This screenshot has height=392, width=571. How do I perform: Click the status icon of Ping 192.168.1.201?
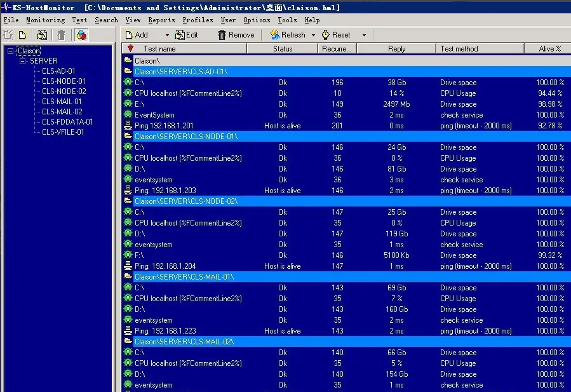click(128, 125)
